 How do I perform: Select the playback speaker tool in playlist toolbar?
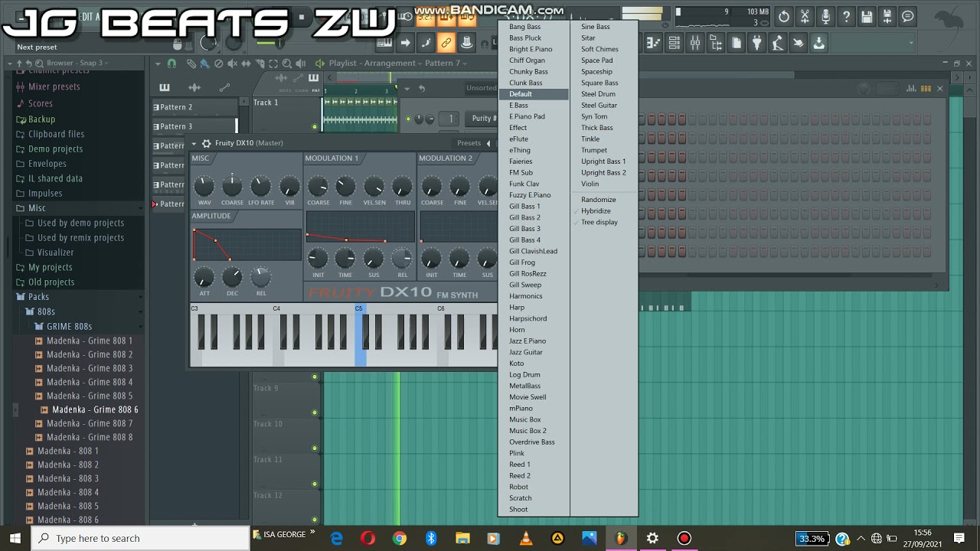point(300,64)
